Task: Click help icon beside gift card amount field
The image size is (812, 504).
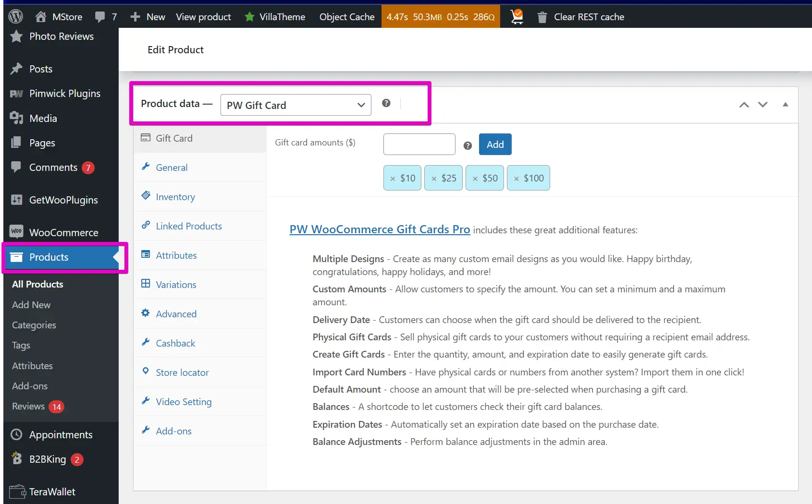Action: 468,145
